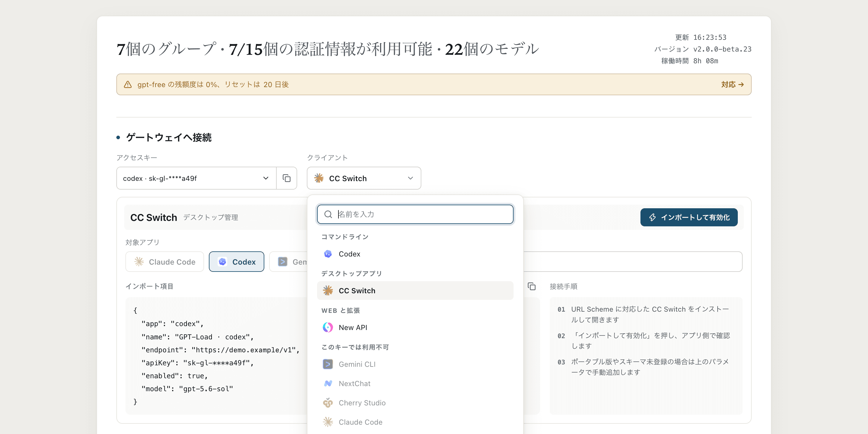Copy the access key with the copy icon
This screenshot has width=868, height=434.
(286, 178)
